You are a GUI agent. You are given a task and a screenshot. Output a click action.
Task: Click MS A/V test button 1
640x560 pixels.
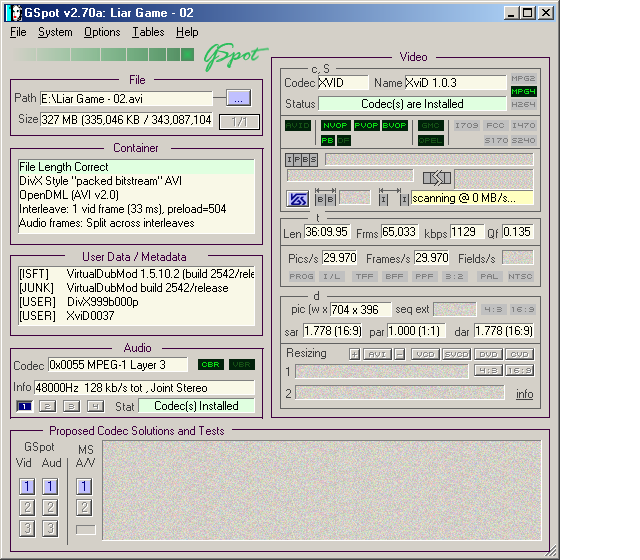click(x=84, y=487)
